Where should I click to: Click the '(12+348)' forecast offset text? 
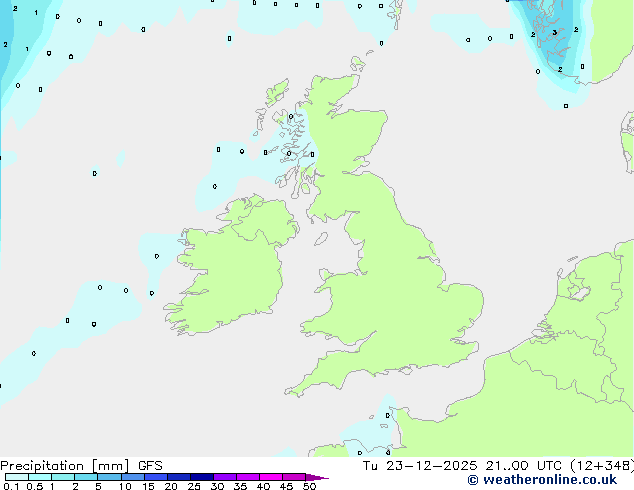[x=602, y=466]
